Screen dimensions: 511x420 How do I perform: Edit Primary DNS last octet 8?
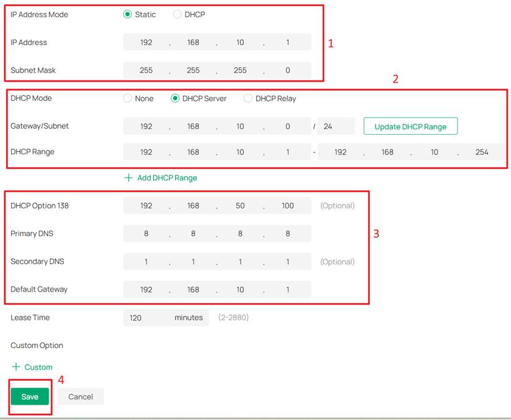(288, 234)
